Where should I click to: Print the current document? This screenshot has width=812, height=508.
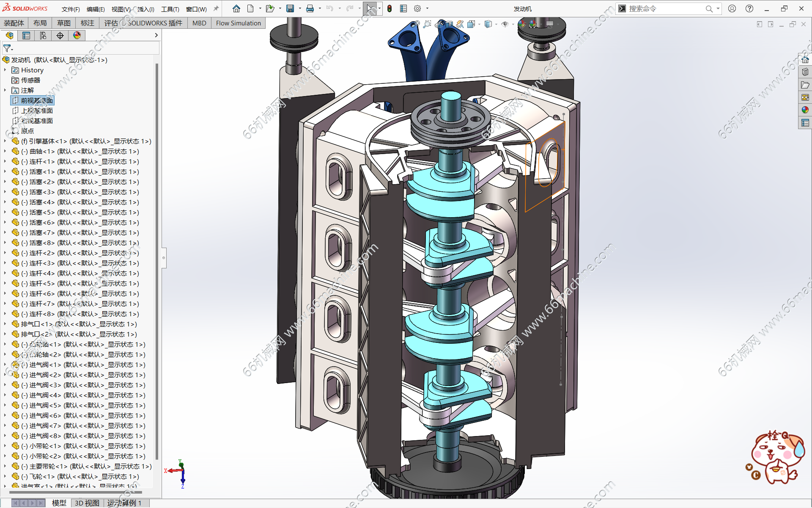310,8
